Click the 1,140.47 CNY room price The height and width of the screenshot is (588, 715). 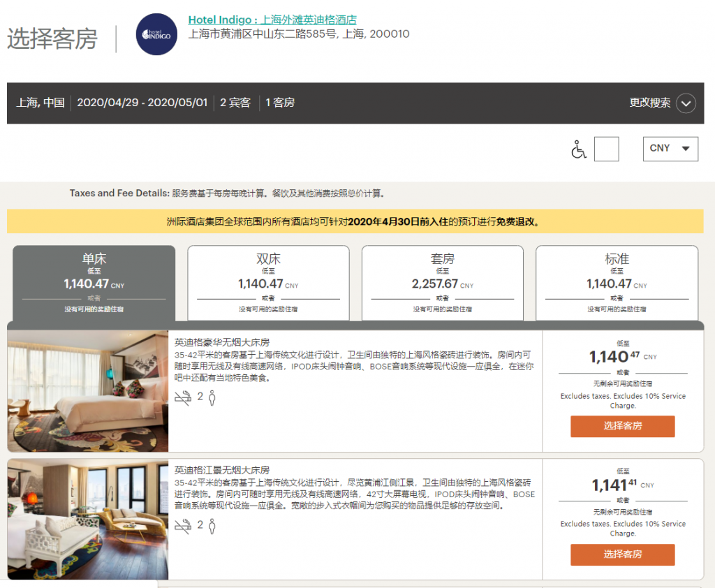coord(623,357)
